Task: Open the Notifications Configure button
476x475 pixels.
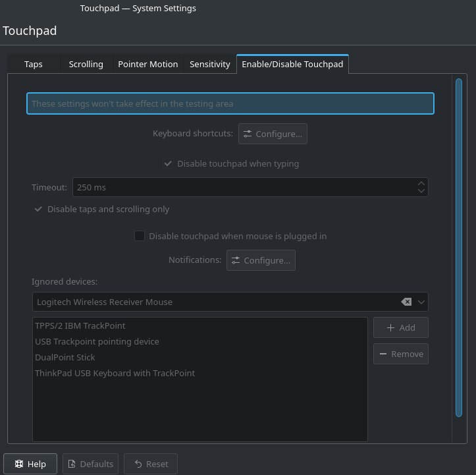Action: 261,260
